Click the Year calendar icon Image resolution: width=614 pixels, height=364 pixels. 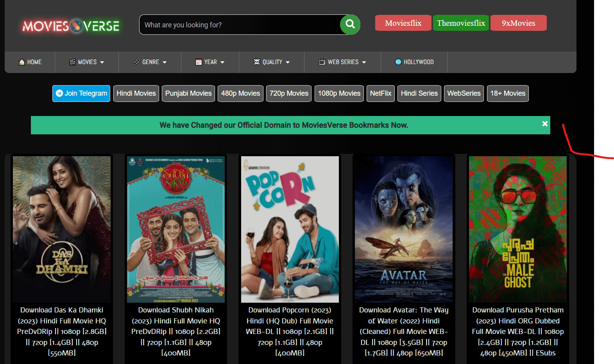click(199, 62)
